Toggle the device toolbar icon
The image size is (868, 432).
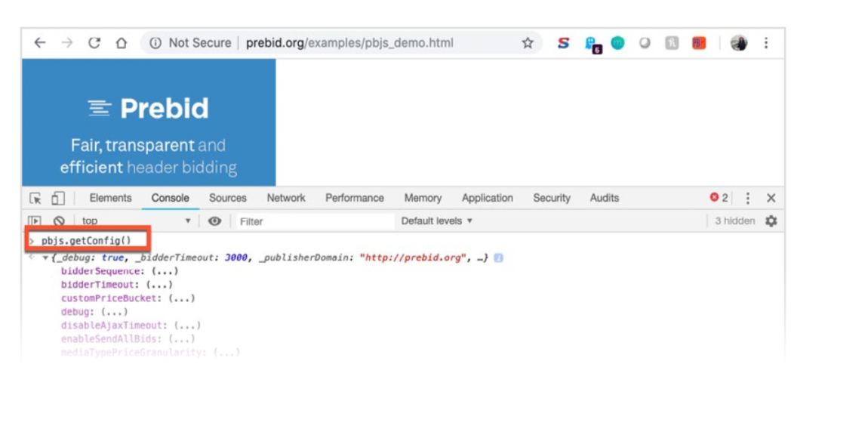tap(58, 198)
